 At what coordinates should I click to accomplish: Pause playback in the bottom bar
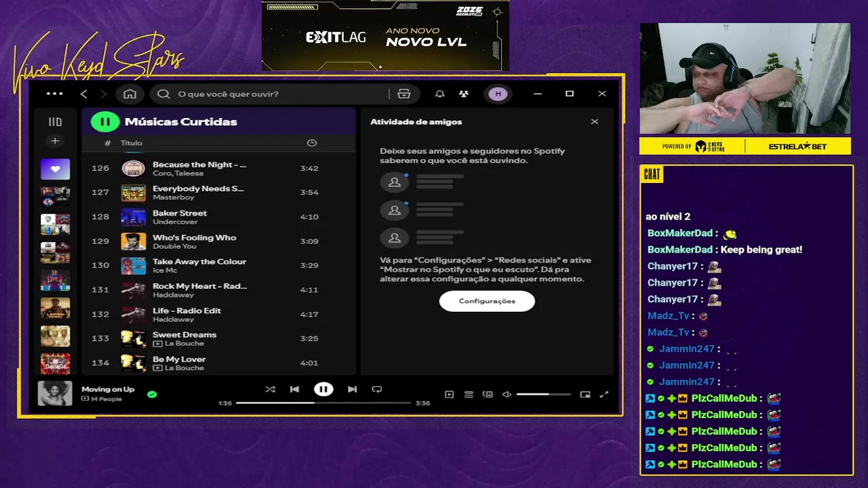coord(323,389)
